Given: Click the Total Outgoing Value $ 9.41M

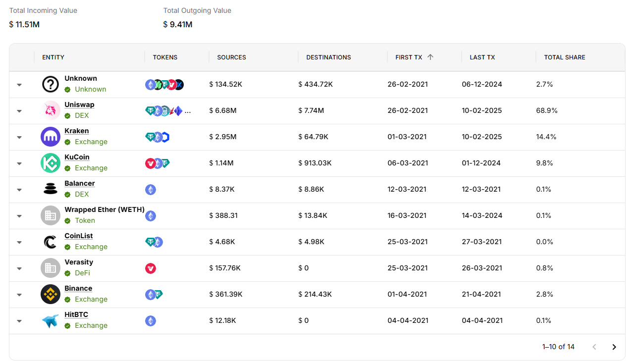Looking at the screenshot, I should 178,24.
